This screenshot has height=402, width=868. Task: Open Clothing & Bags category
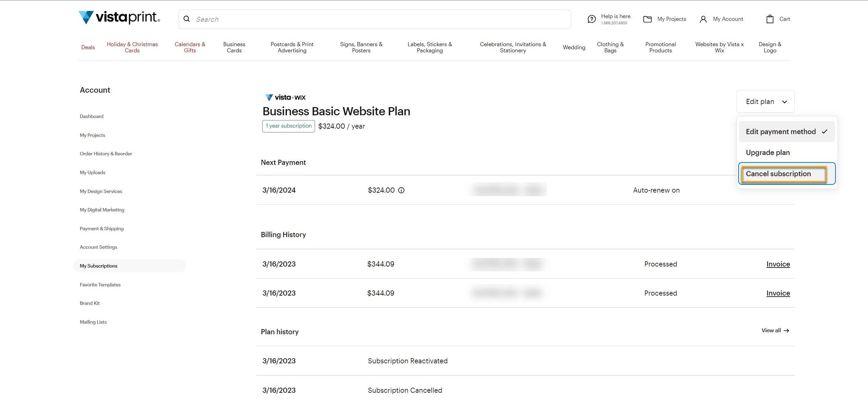click(610, 47)
